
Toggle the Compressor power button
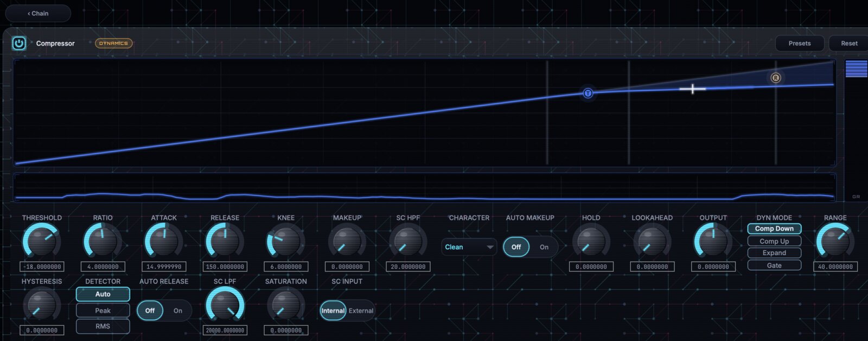pyautogui.click(x=19, y=43)
